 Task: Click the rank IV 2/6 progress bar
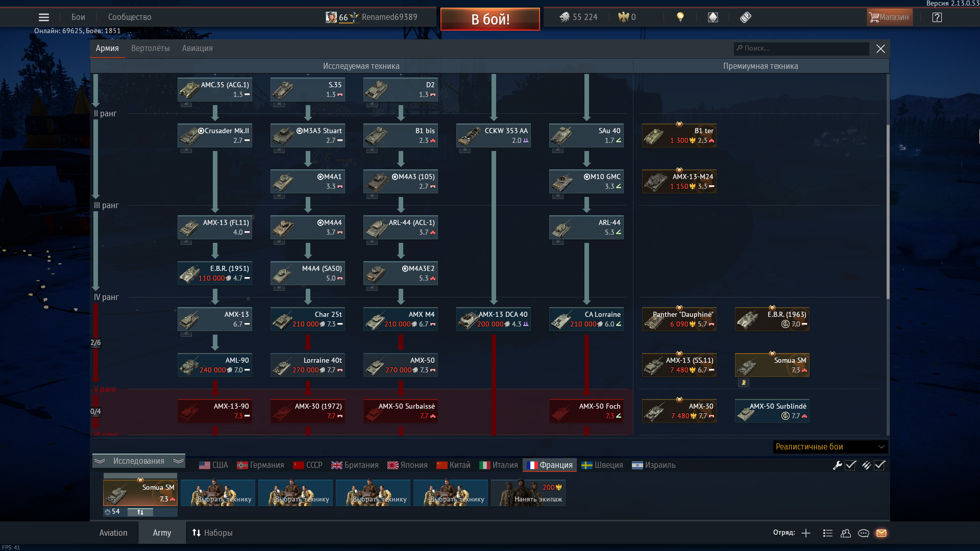(95, 343)
